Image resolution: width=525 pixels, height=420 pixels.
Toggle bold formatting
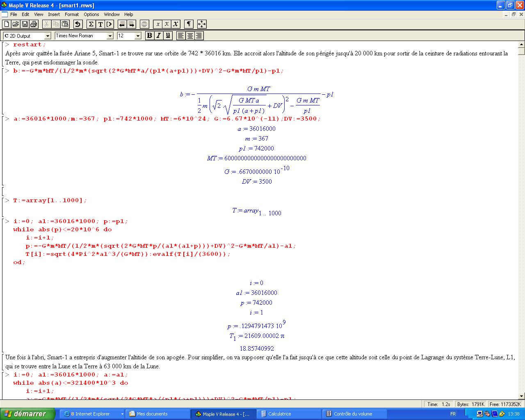point(149,36)
